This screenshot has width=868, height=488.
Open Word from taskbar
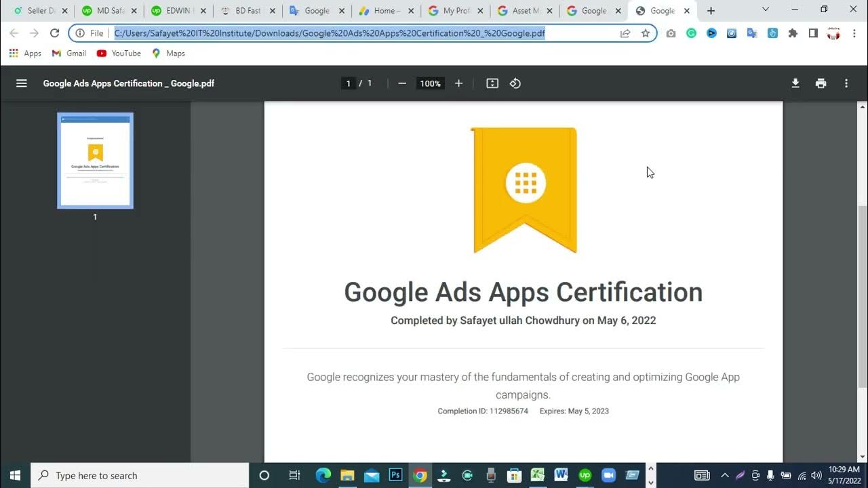[561, 475]
